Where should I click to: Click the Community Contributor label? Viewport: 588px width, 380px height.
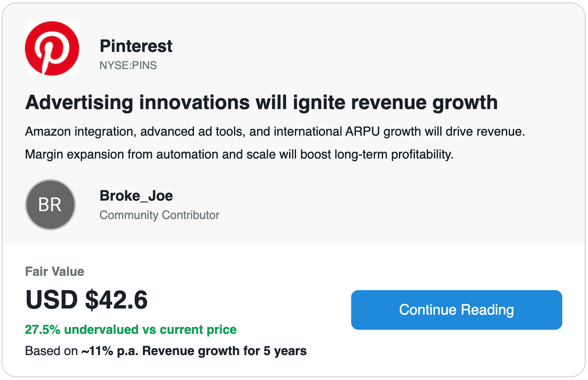(x=159, y=215)
